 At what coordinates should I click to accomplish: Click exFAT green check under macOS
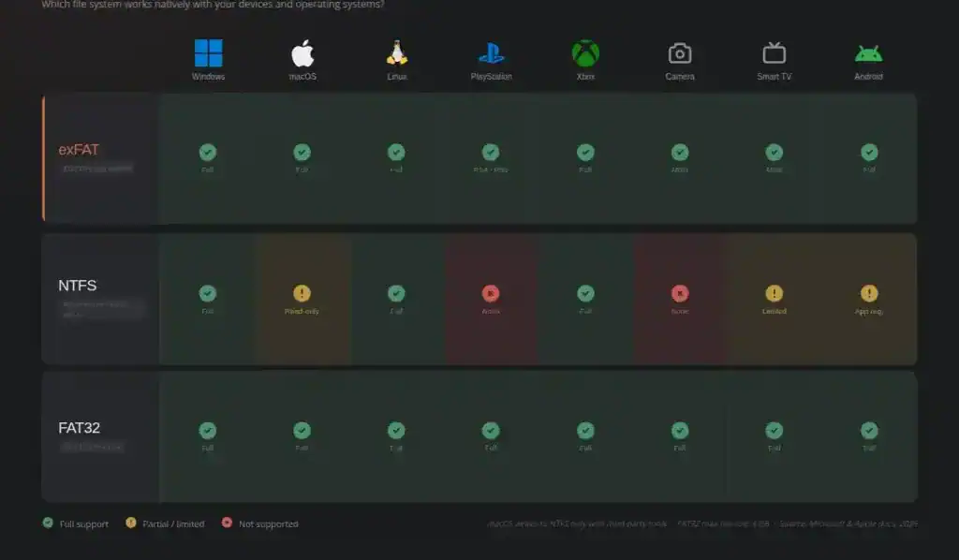click(302, 152)
